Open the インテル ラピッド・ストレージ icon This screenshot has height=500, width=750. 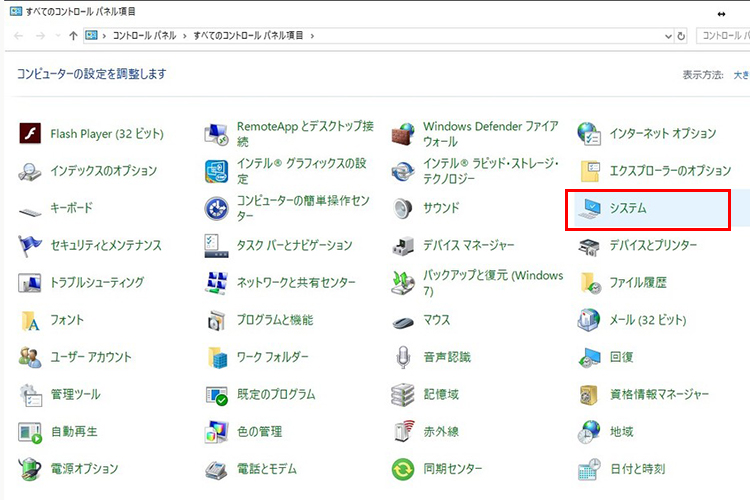click(403, 171)
